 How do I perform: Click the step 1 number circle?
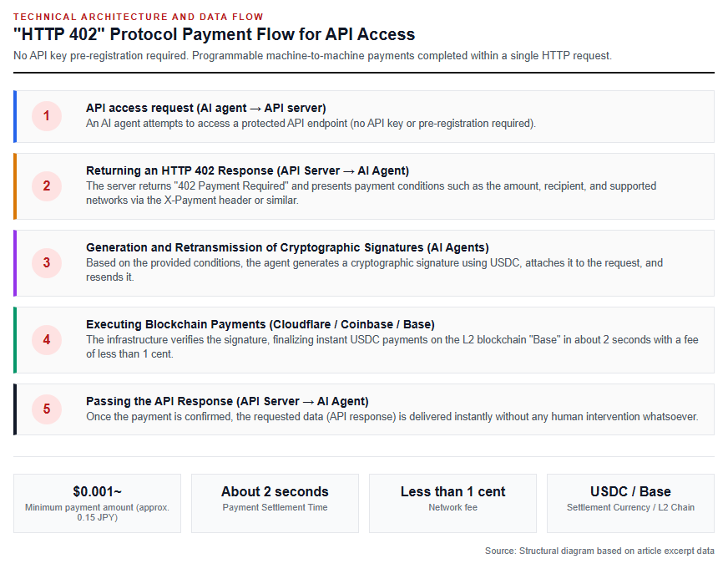coord(47,116)
